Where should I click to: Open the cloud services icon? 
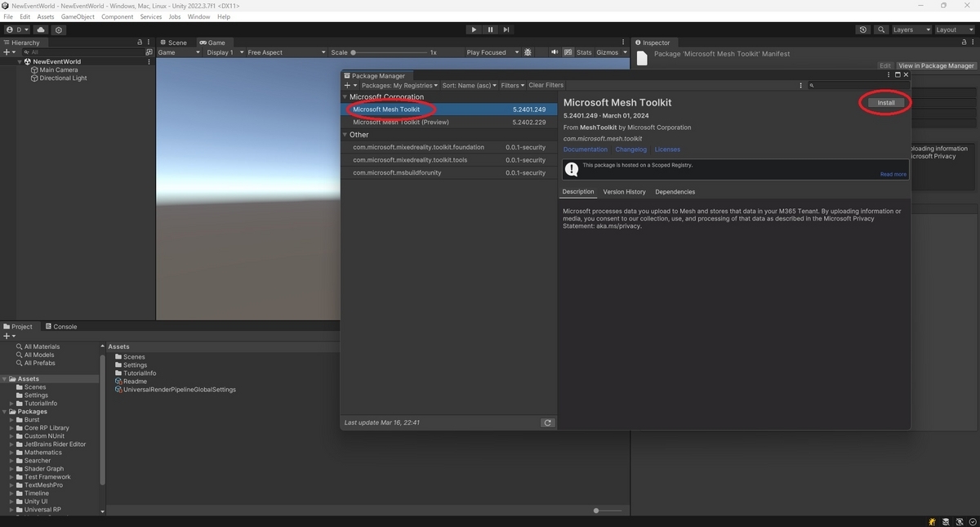[x=41, y=29]
